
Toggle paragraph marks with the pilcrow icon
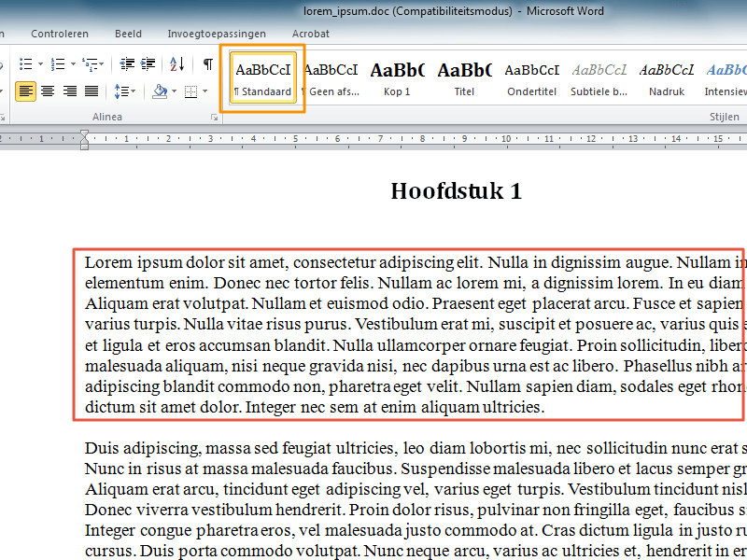(x=207, y=63)
